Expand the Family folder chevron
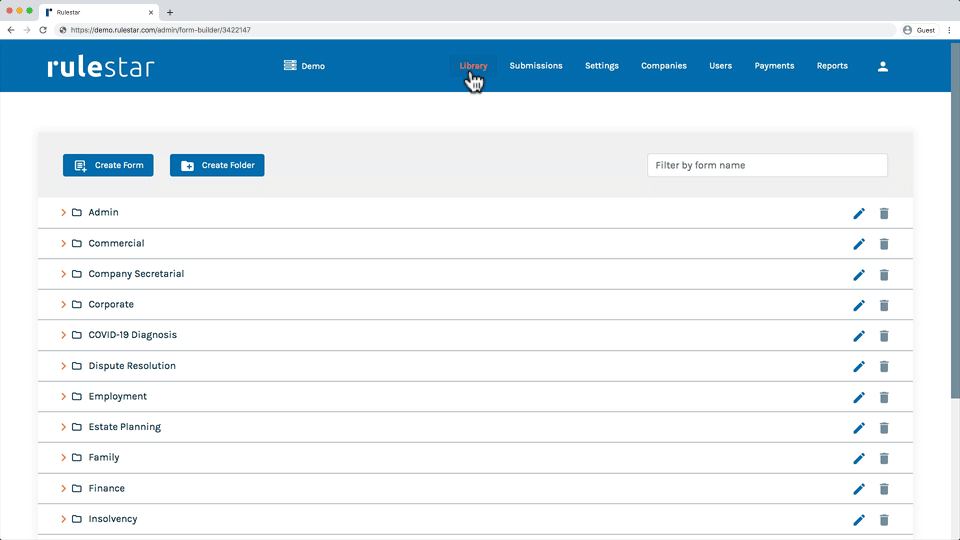The height and width of the screenshot is (540, 960). pyautogui.click(x=63, y=457)
